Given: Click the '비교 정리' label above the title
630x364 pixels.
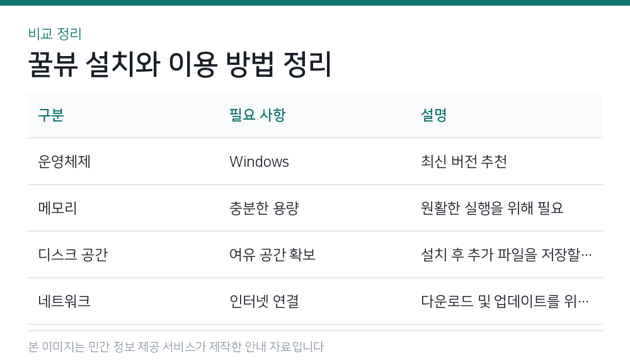Looking at the screenshot, I should [x=55, y=34].
